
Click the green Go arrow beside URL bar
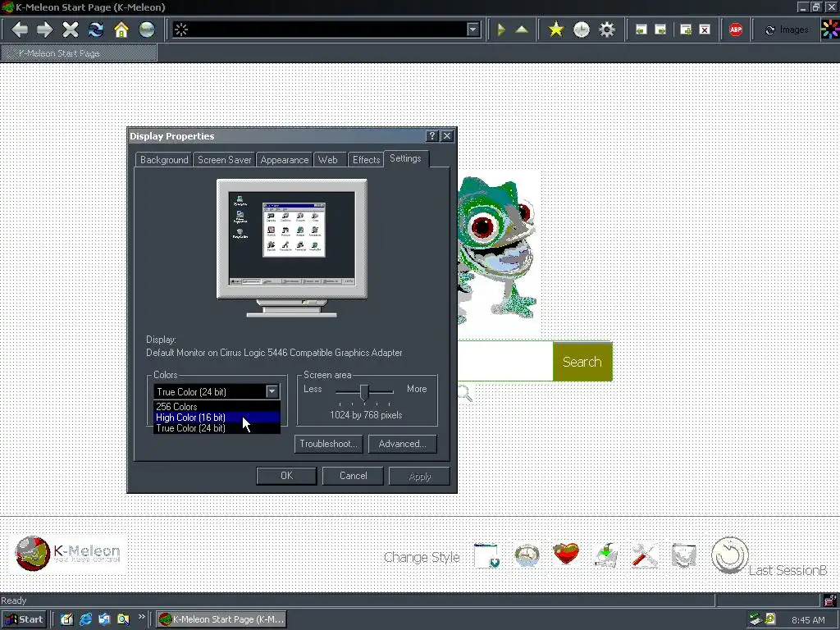(501, 30)
